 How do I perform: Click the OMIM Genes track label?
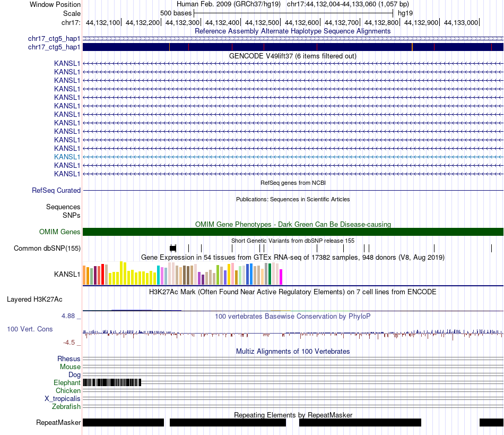click(x=59, y=232)
